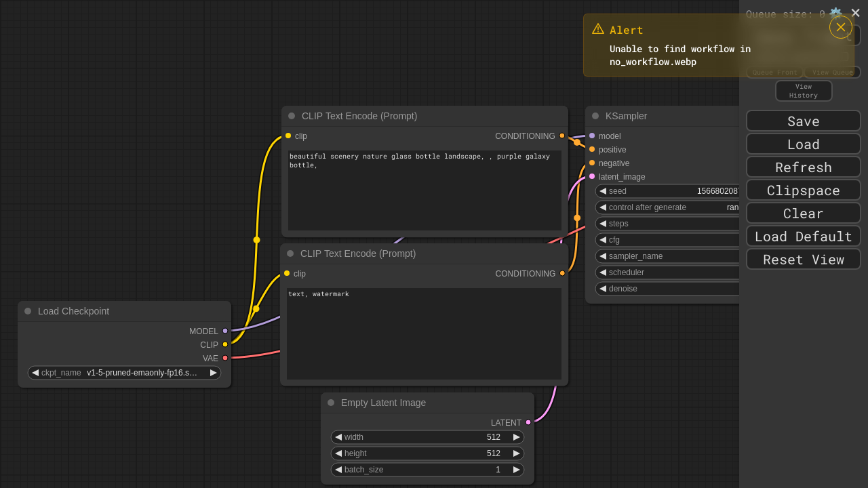Collapse the Load Checkpoint node dot

(x=28, y=311)
